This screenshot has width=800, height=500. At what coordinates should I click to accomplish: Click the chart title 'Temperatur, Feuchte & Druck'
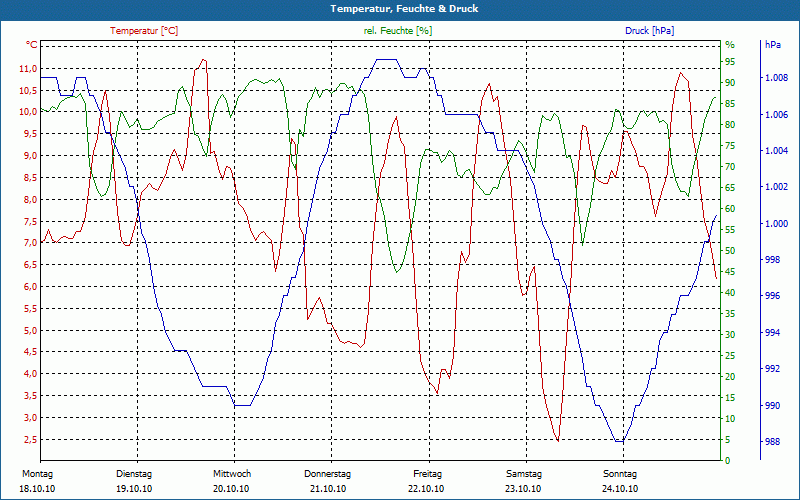[x=404, y=9]
